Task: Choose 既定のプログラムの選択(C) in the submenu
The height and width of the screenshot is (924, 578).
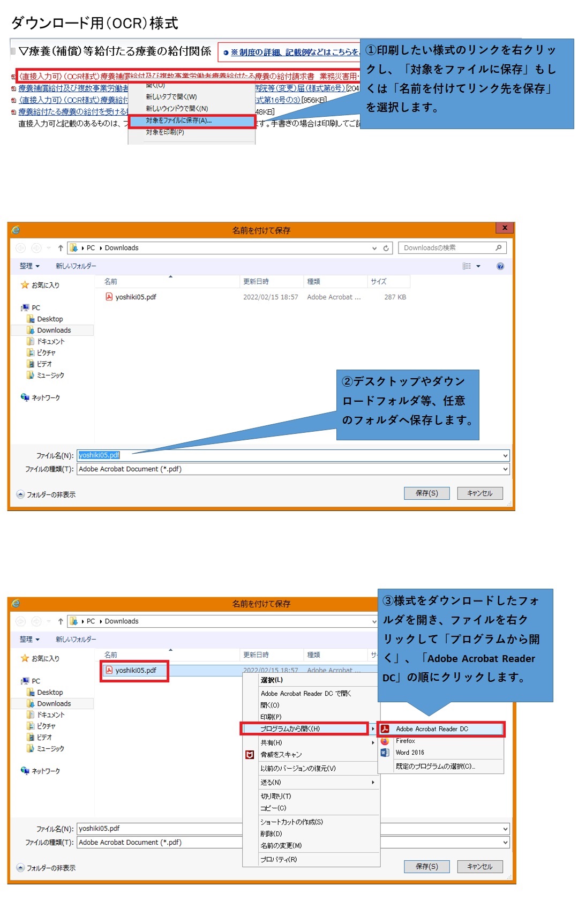Action: (x=435, y=767)
